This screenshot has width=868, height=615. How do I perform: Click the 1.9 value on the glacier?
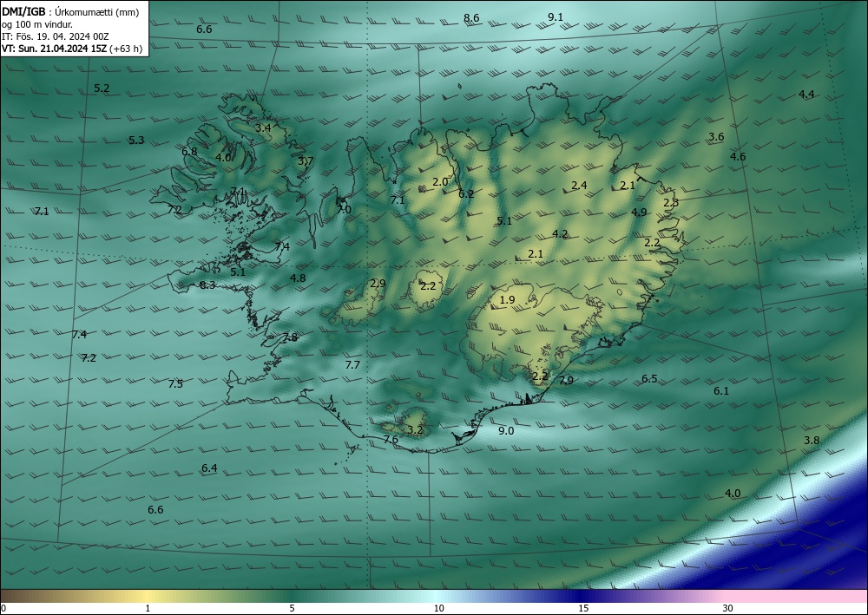click(x=507, y=300)
